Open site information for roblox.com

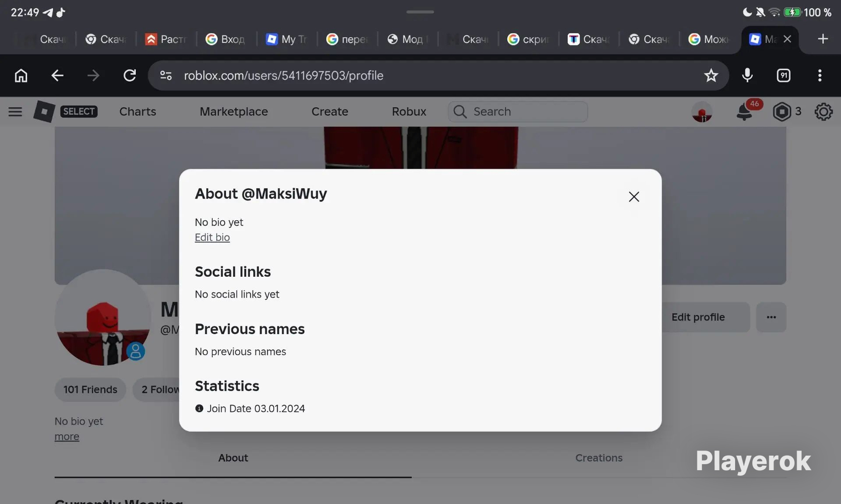(x=166, y=76)
